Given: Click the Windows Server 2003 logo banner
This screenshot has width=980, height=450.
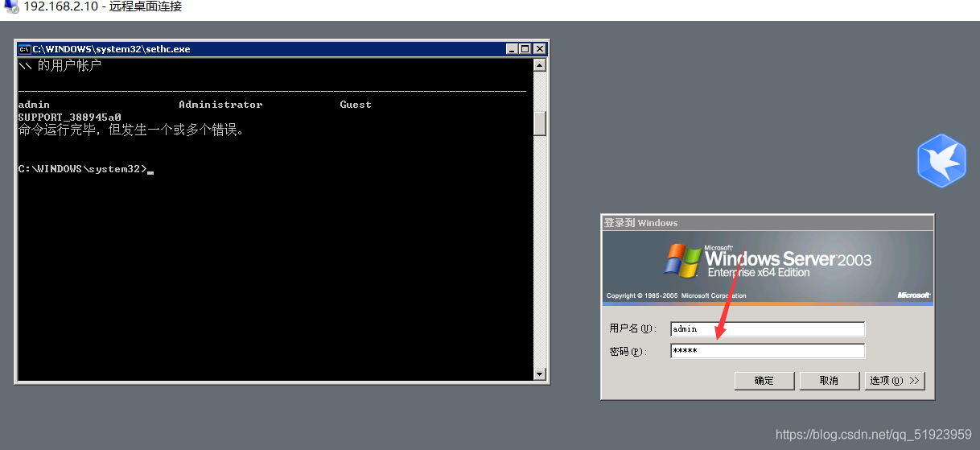Looking at the screenshot, I should tap(768, 267).
